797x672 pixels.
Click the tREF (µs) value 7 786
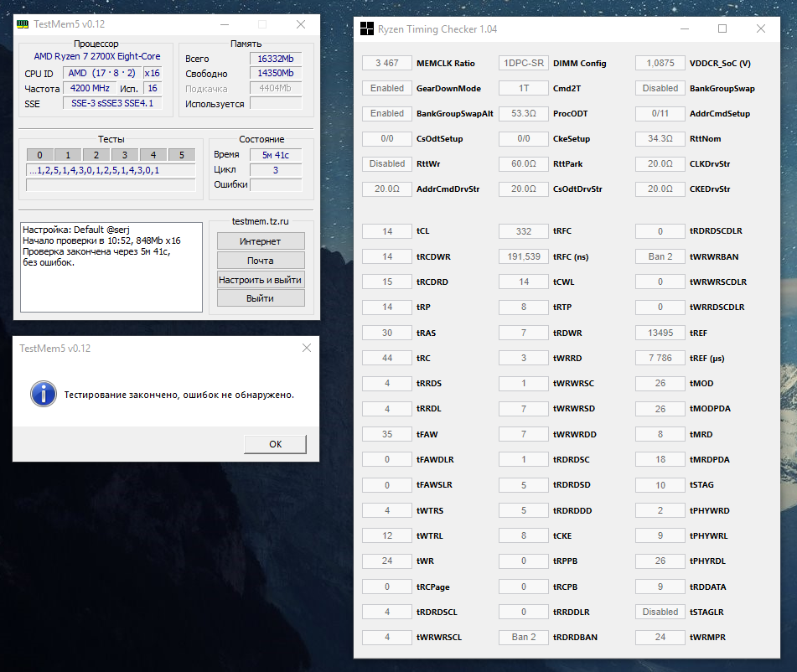(x=660, y=358)
